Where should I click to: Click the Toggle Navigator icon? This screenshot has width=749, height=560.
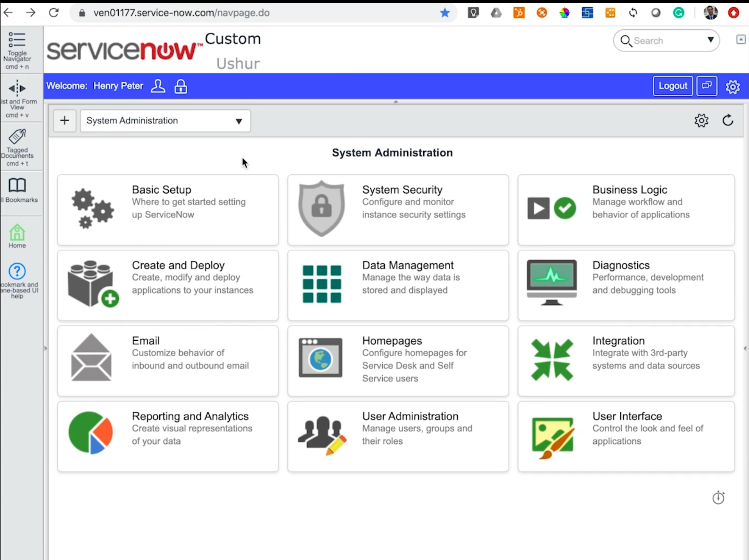point(17,40)
